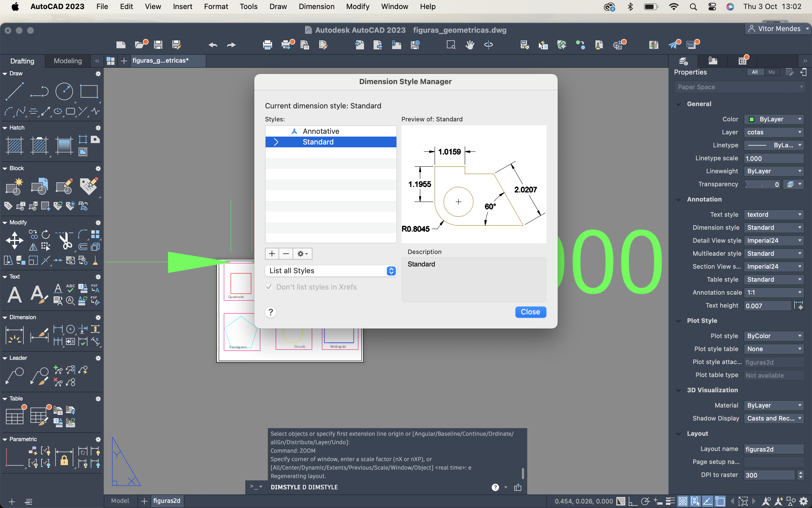Collapse the General properties section
812x508 pixels.
tap(678, 104)
